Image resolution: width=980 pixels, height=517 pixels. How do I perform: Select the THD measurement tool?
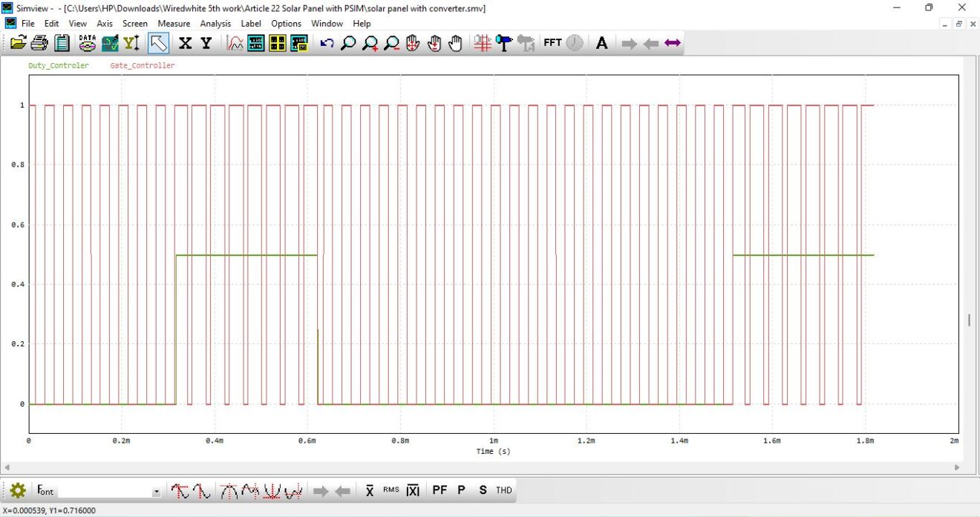[x=503, y=490]
